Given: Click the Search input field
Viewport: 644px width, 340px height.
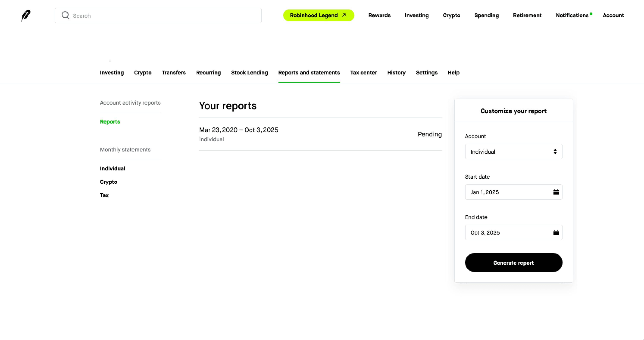Looking at the screenshot, I should (165, 15).
